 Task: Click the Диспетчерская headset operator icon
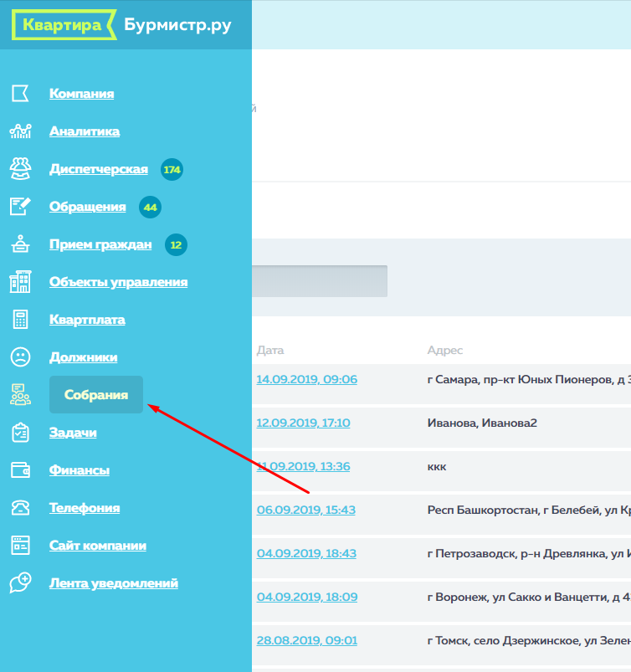pyautogui.click(x=20, y=169)
